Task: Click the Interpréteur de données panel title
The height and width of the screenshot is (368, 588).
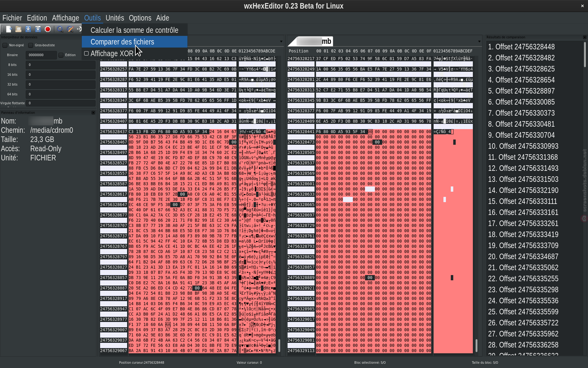Action: point(19,37)
